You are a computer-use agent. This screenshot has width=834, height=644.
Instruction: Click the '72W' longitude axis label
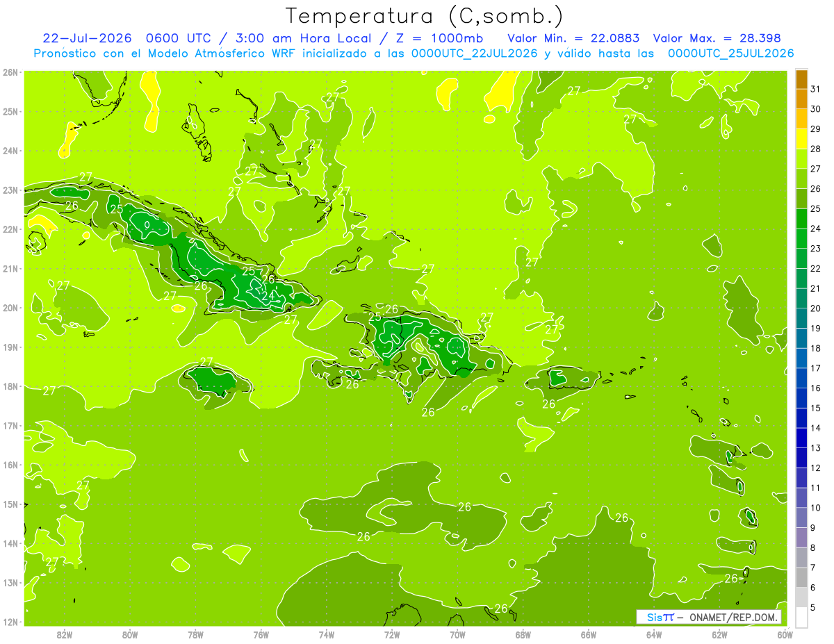pyautogui.click(x=392, y=634)
